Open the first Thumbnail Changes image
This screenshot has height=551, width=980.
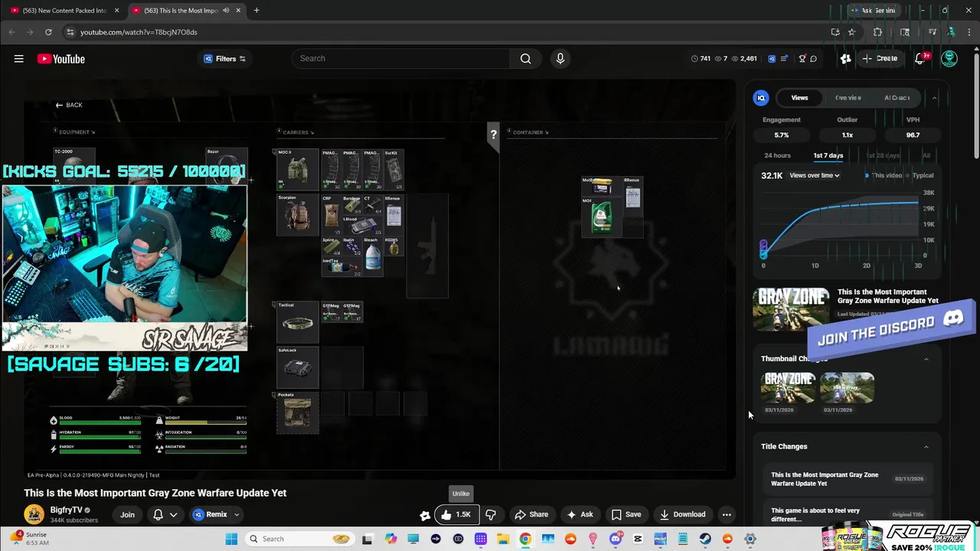coord(789,388)
